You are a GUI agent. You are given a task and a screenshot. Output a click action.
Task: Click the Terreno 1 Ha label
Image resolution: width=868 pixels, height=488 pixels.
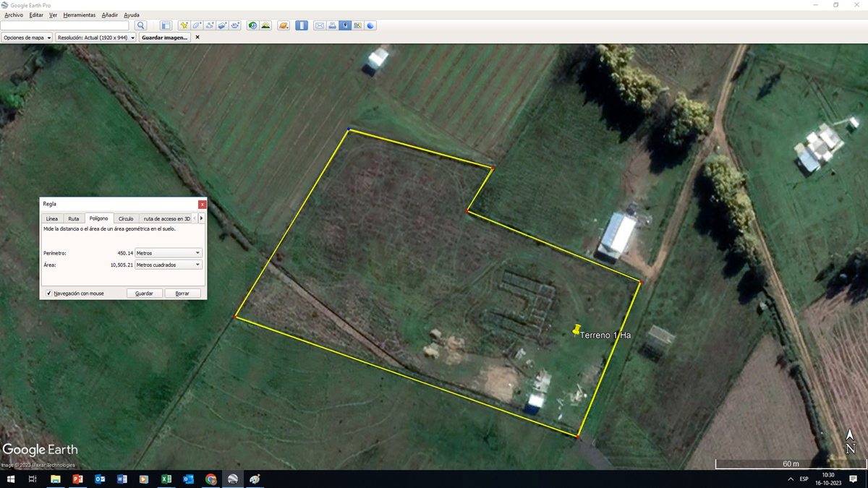605,335
